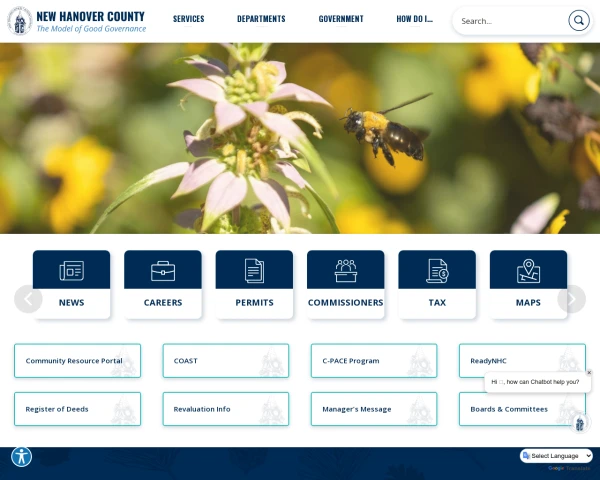
Task: Dismiss the chatbot greeting bubble
Action: 589,372
